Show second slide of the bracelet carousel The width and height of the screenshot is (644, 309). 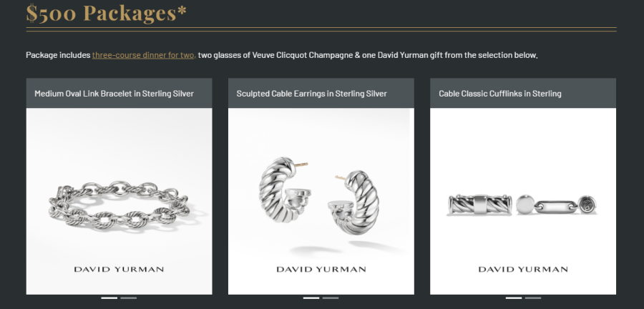(129, 298)
